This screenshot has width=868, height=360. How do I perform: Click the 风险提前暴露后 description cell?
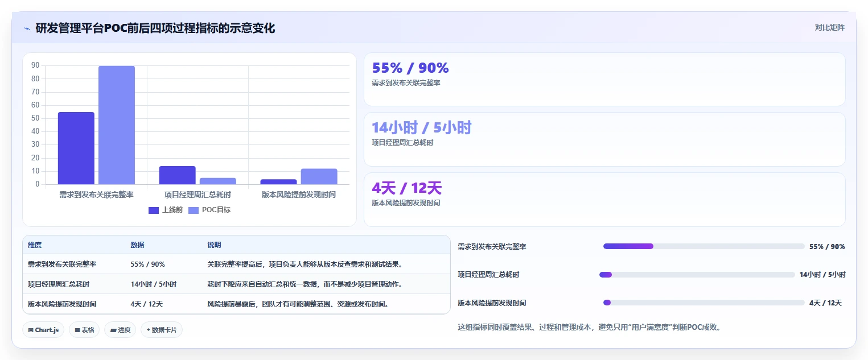click(x=299, y=304)
